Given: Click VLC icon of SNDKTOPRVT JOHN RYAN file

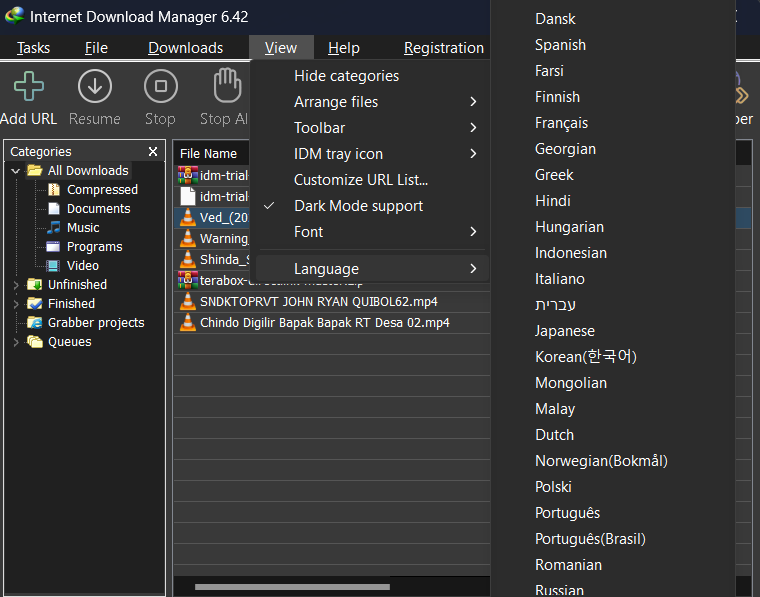Looking at the screenshot, I should 188,301.
